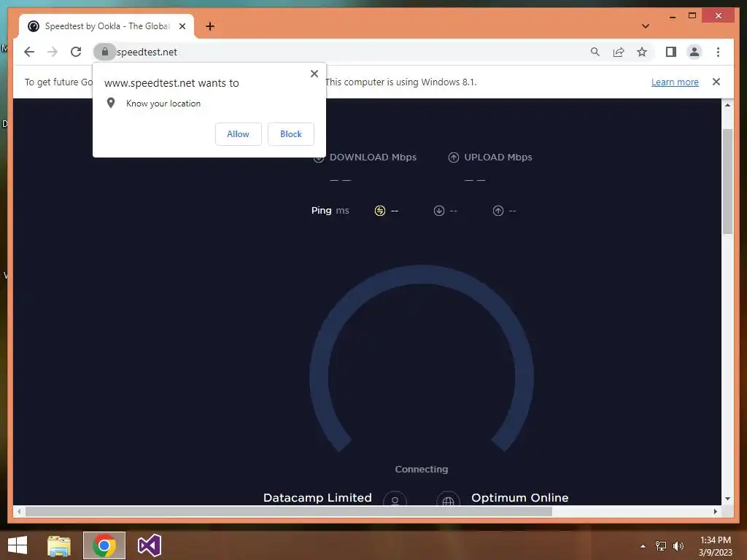
Task: Open site info via lock icon
Action: pos(105,52)
